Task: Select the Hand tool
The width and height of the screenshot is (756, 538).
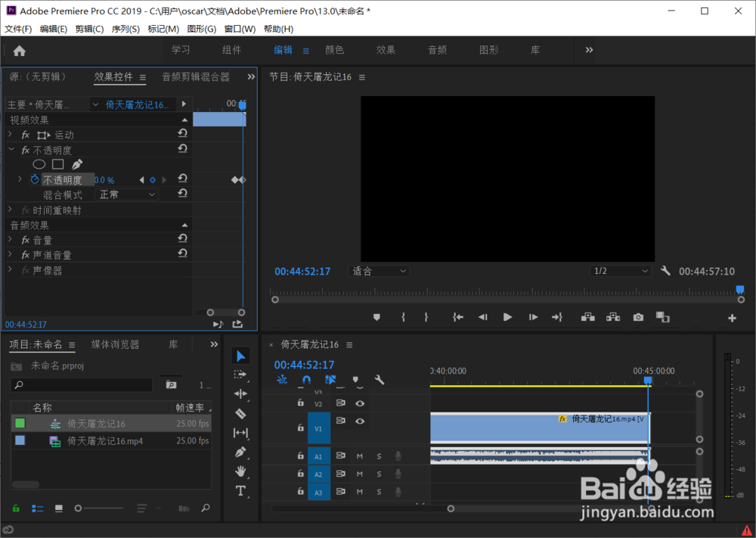Action: pyautogui.click(x=240, y=471)
